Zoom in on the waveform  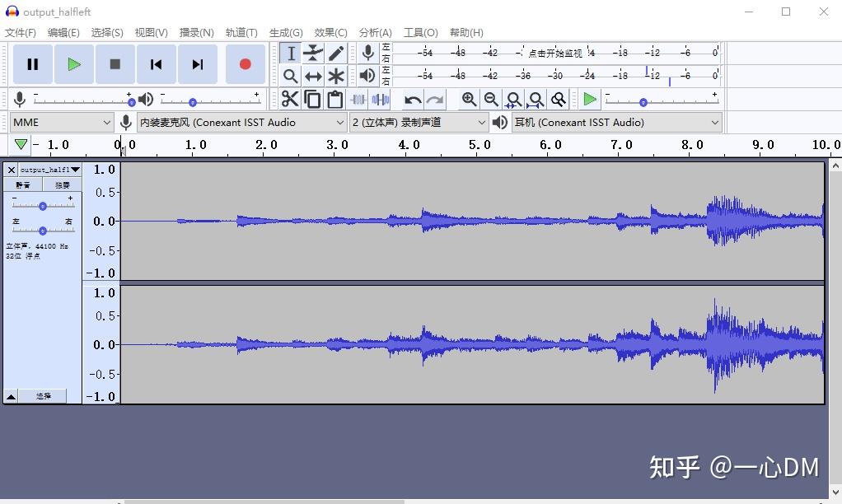click(x=469, y=100)
